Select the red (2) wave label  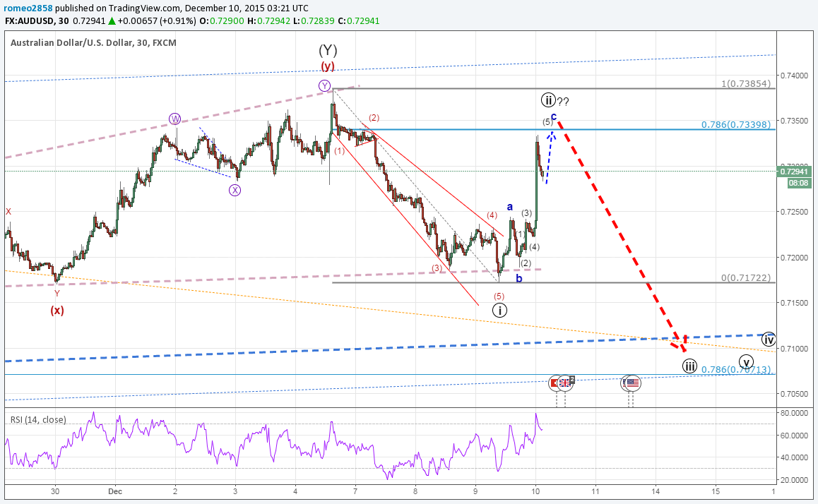[x=374, y=118]
